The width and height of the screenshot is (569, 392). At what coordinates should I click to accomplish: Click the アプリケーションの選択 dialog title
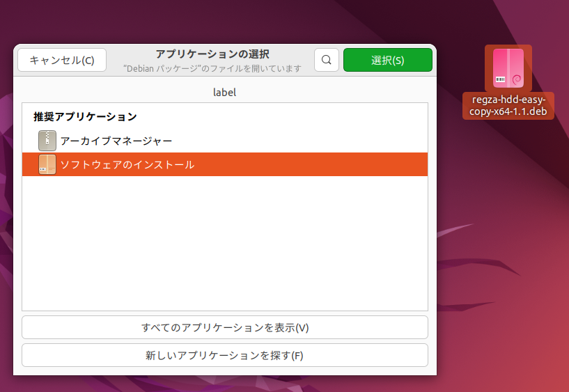pyautogui.click(x=212, y=54)
